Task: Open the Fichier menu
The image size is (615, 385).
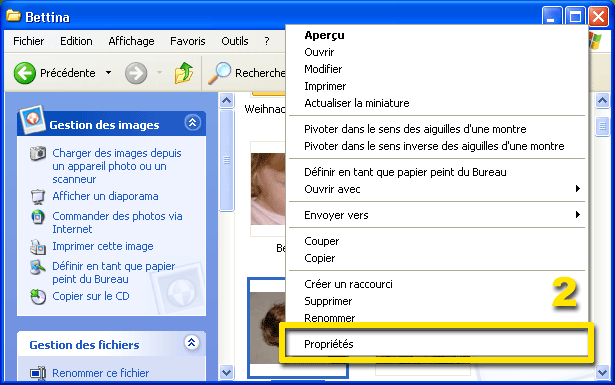Action: click(x=29, y=41)
